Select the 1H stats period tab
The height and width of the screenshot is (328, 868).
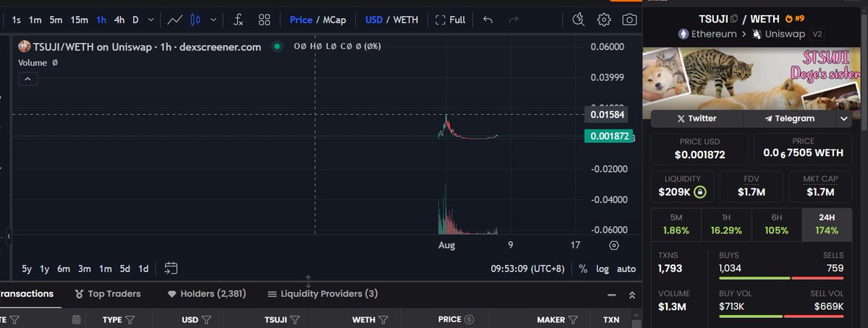[x=726, y=224]
